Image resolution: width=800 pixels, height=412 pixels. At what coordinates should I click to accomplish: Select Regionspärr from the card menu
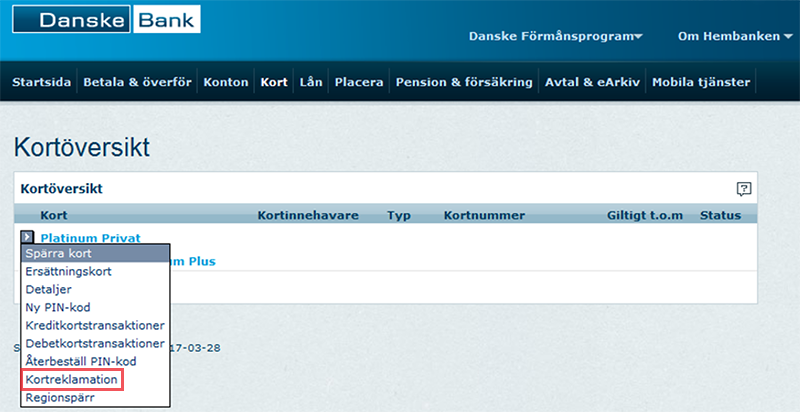(x=95, y=398)
